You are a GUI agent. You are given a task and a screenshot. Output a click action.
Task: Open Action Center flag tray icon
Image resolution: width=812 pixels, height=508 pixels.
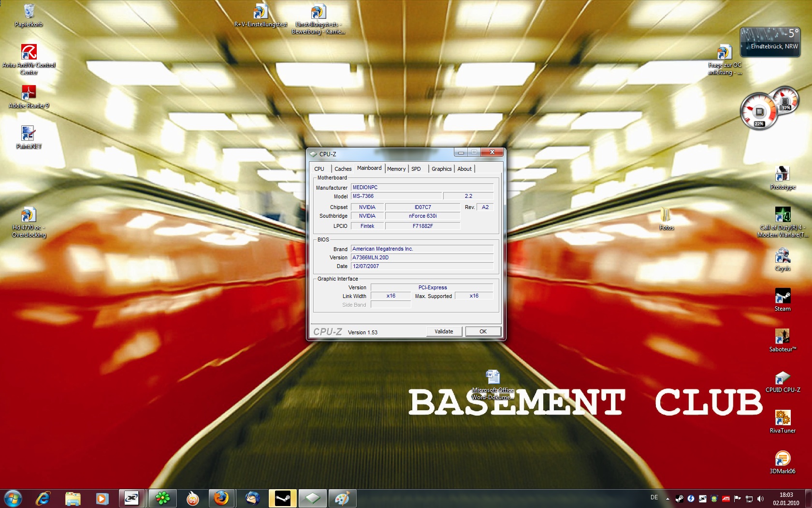coord(738,499)
